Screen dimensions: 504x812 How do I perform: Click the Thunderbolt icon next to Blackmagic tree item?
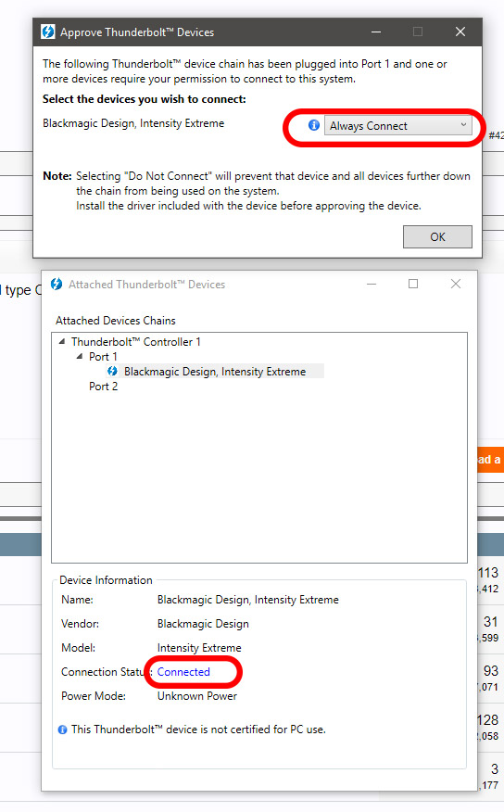112,371
